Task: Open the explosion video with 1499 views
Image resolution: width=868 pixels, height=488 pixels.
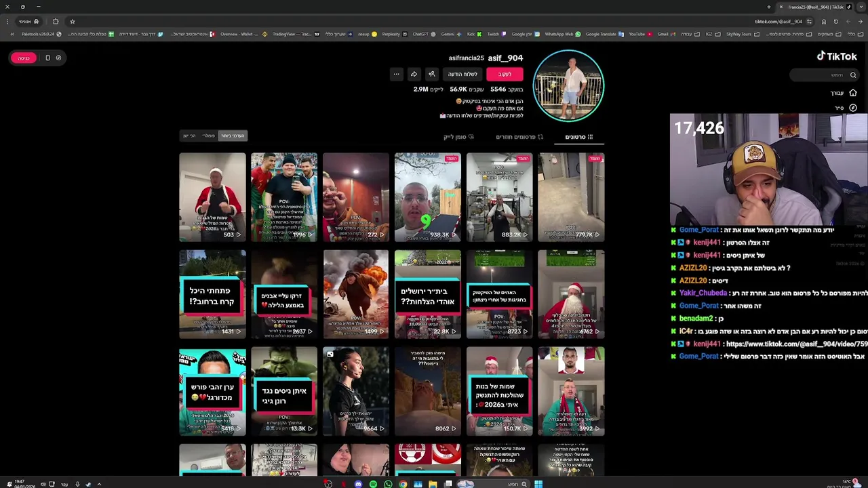Action: coord(356,294)
